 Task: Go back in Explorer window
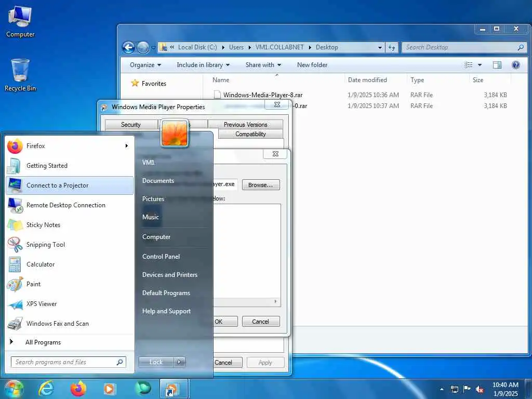[129, 47]
